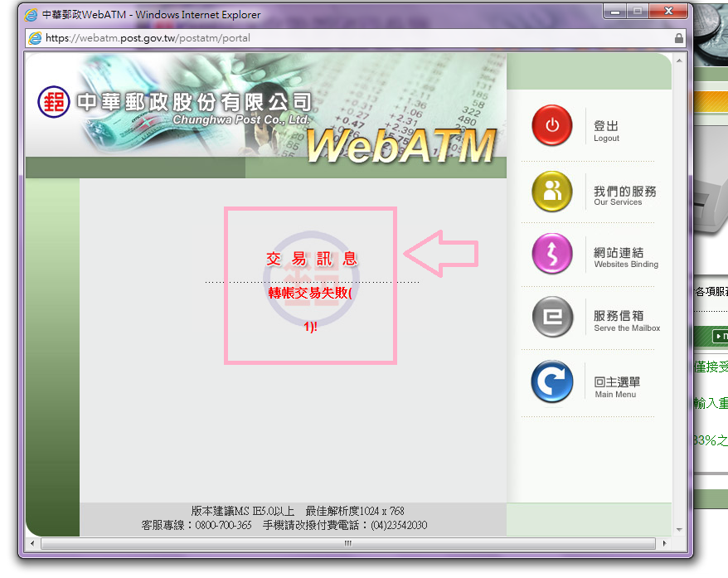Open 服務信箱 Serve the Mailbox link
Viewport: 728px width, 578px height.
point(627,321)
